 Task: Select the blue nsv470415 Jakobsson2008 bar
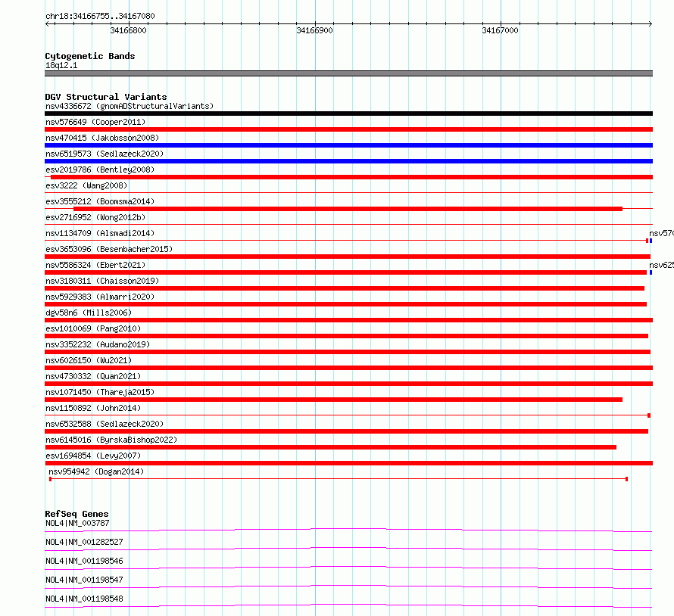coord(348,145)
